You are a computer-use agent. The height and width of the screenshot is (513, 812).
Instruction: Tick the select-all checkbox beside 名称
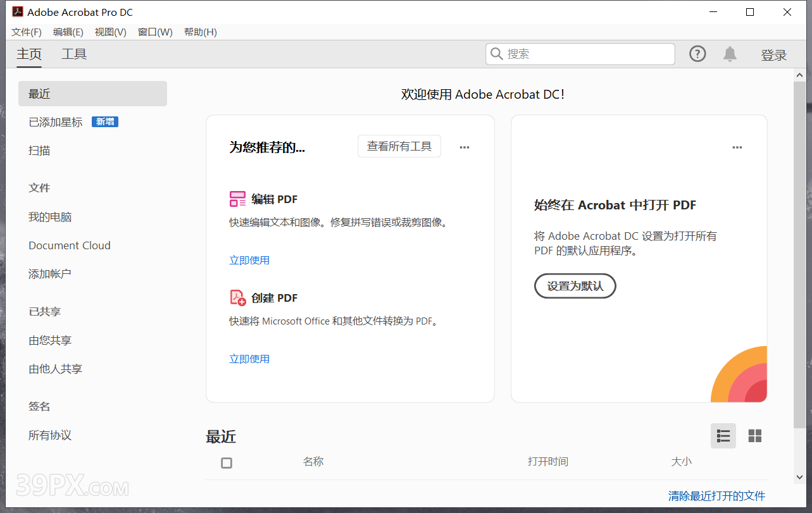(227, 463)
